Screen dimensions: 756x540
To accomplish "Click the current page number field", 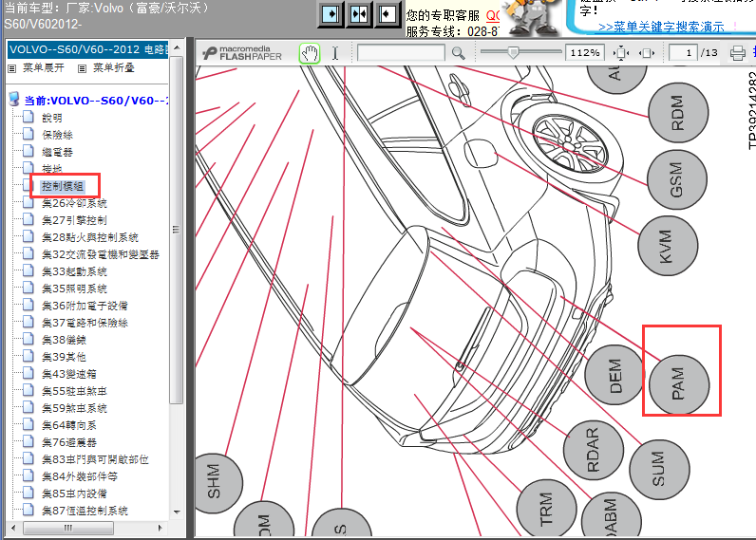I will point(683,52).
